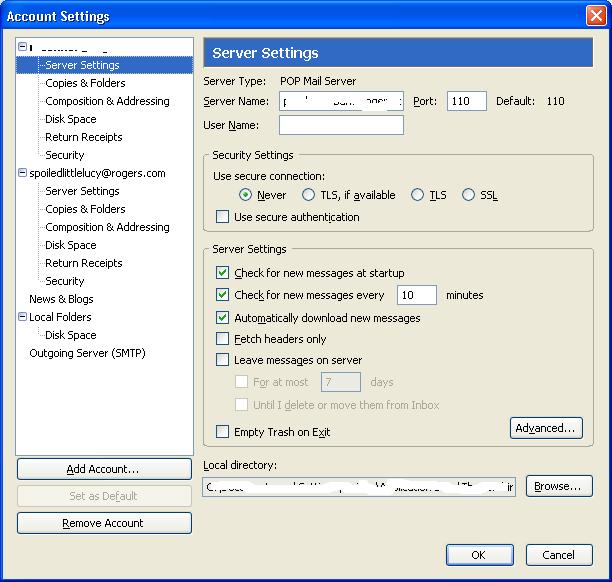
Task: Close the Account Settings dialog window
Action: 594,16
